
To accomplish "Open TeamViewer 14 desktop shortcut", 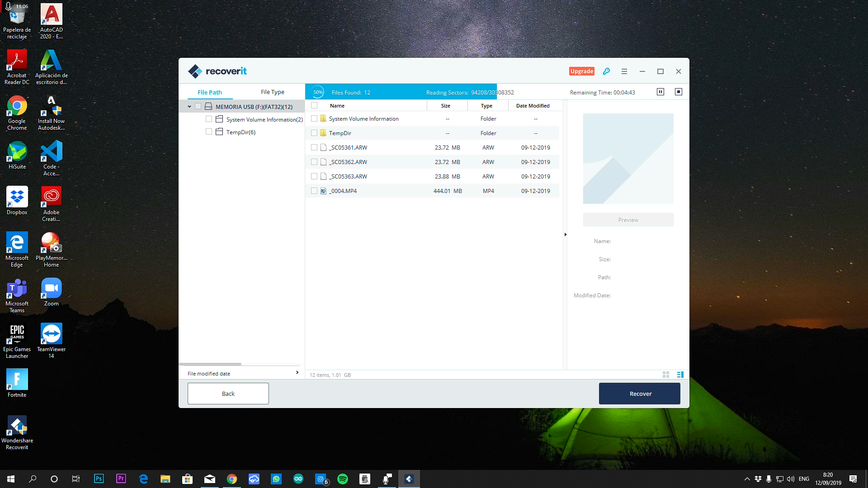I will (52, 341).
